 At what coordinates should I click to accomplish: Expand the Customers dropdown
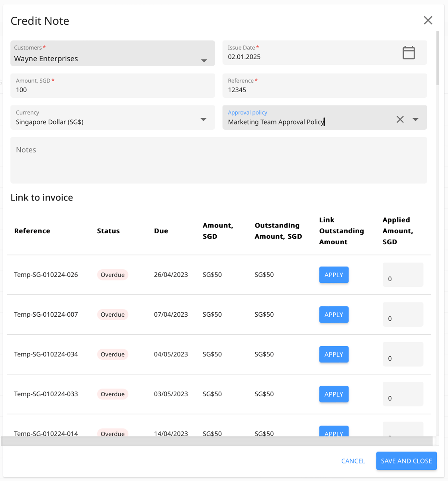click(204, 60)
